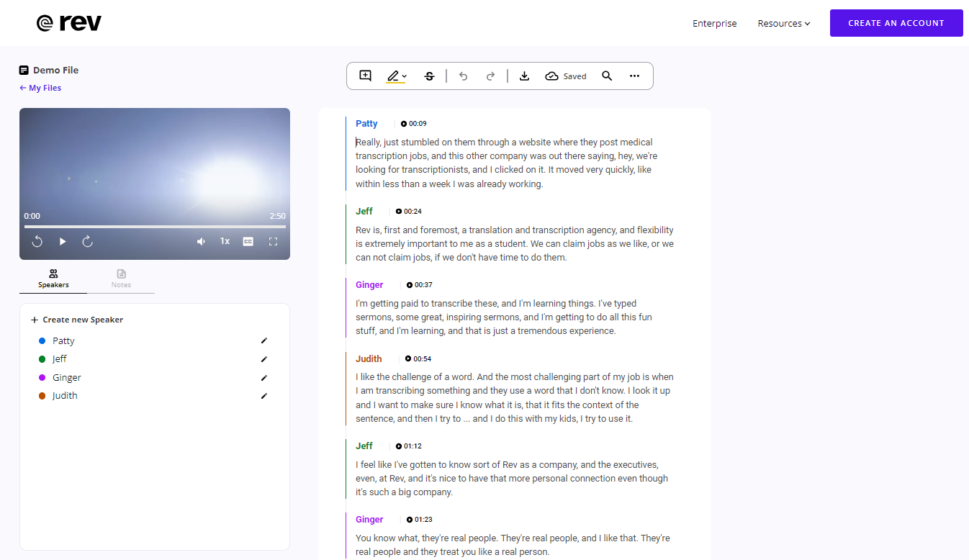Open search in the transcript
969x560 pixels.
pos(607,76)
